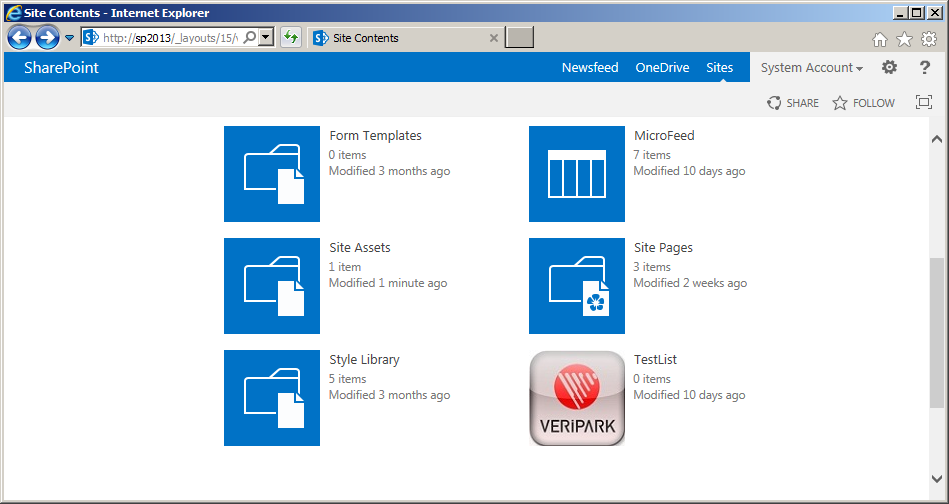Click the scrollbar up arrow

pos(936,139)
